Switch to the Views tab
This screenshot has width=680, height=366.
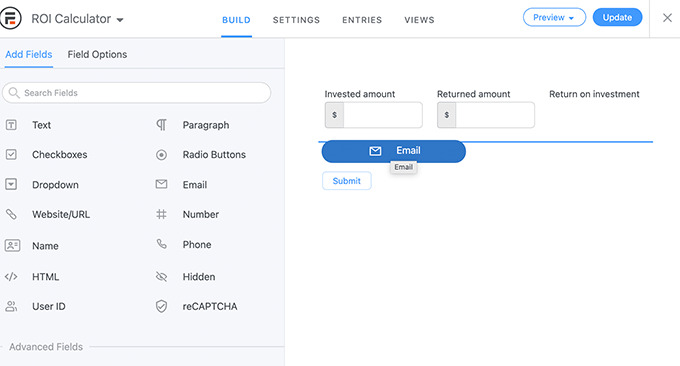coord(419,20)
